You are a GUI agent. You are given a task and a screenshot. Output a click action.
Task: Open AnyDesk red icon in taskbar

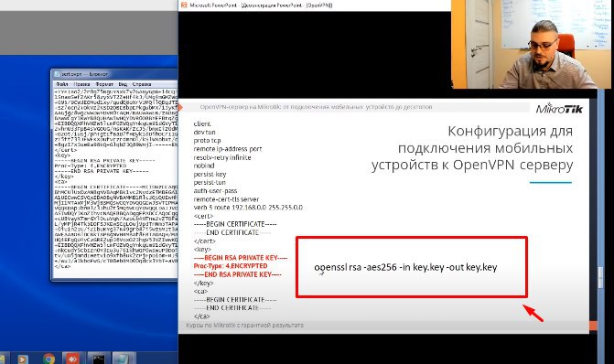(72, 359)
